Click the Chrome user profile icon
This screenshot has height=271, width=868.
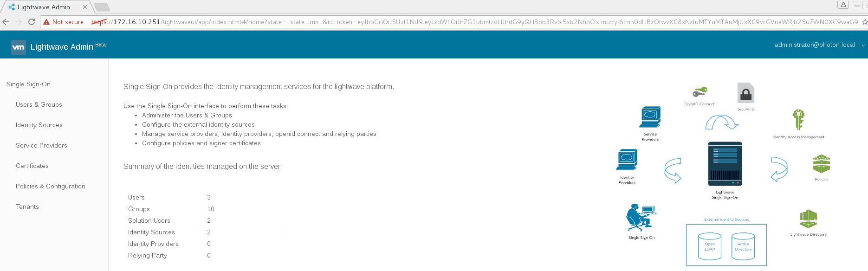(x=843, y=5)
